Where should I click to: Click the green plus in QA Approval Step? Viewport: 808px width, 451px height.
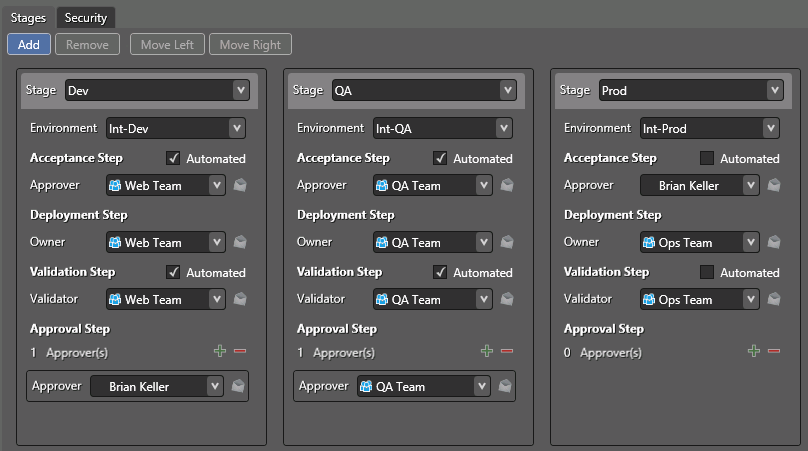[487, 351]
